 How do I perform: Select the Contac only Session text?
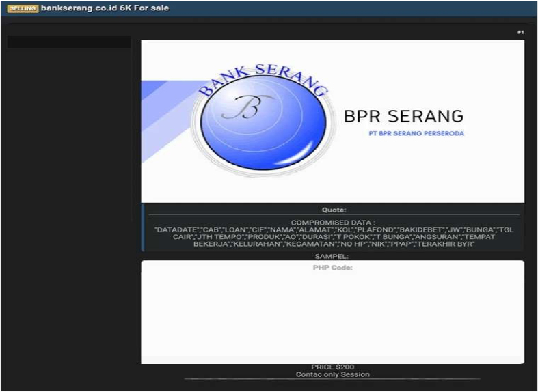tap(332, 374)
